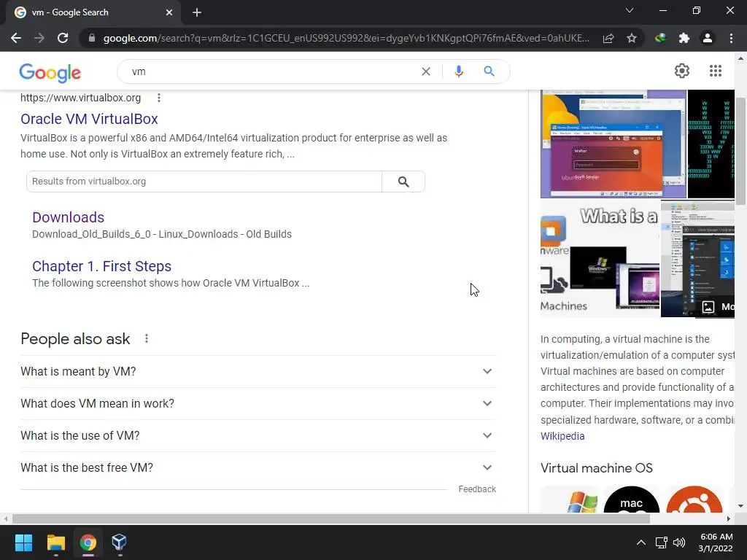Image resolution: width=747 pixels, height=560 pixels.
Task: Show hidden system tray icons
Action: (x=641, y=542)
